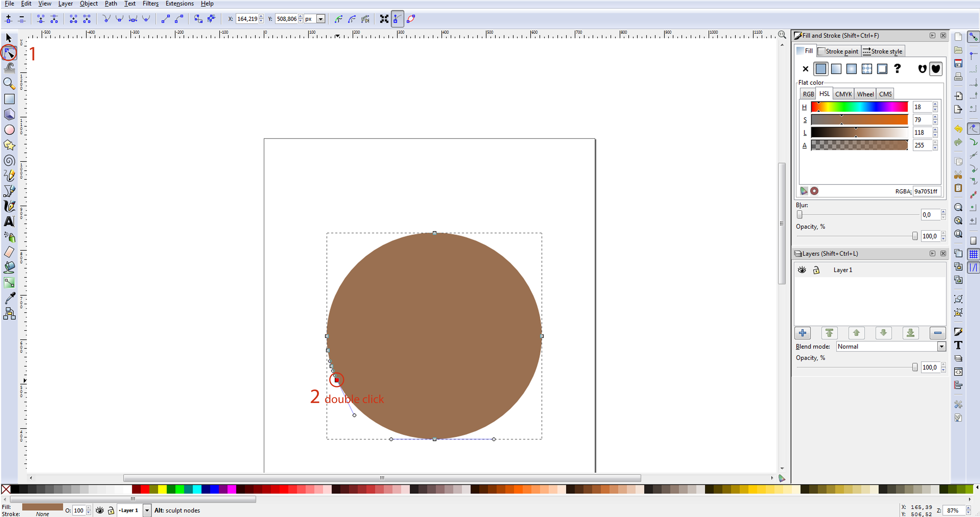The height and width of the screenshot is (517, 980).
Task: Increase the zoom percentage stepper
Action: [969, 508]
